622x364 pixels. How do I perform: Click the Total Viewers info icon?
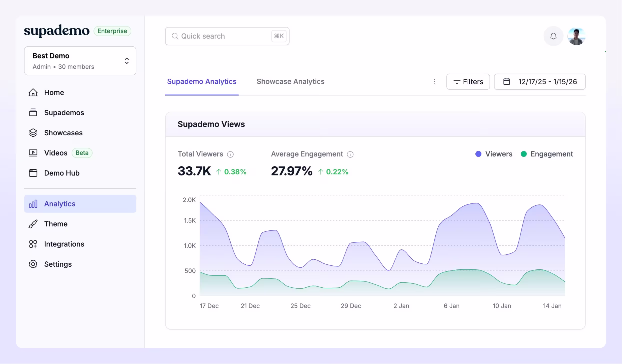[x=230, y=155]
